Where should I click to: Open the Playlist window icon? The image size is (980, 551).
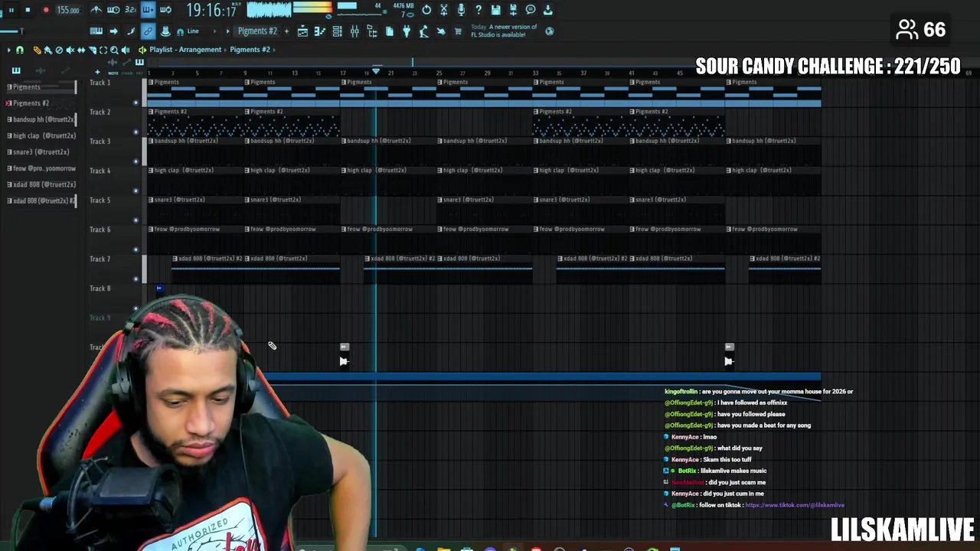click(302, 31)
